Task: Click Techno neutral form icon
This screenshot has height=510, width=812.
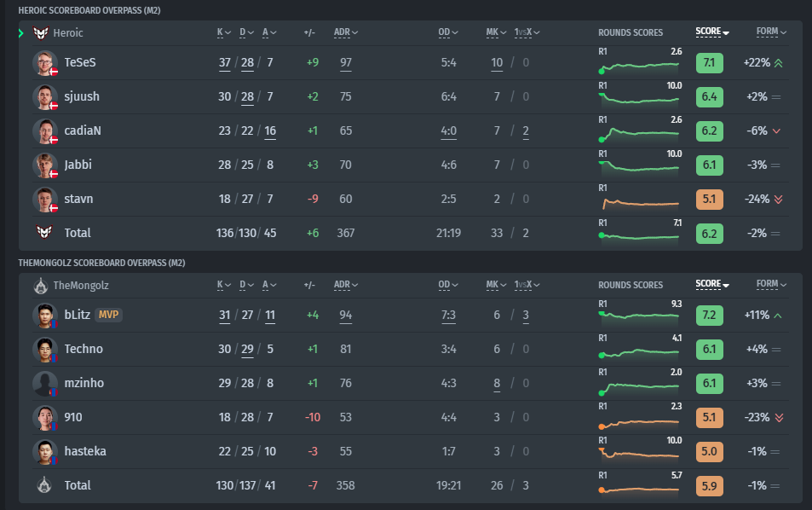Action: tap(776, 350)
